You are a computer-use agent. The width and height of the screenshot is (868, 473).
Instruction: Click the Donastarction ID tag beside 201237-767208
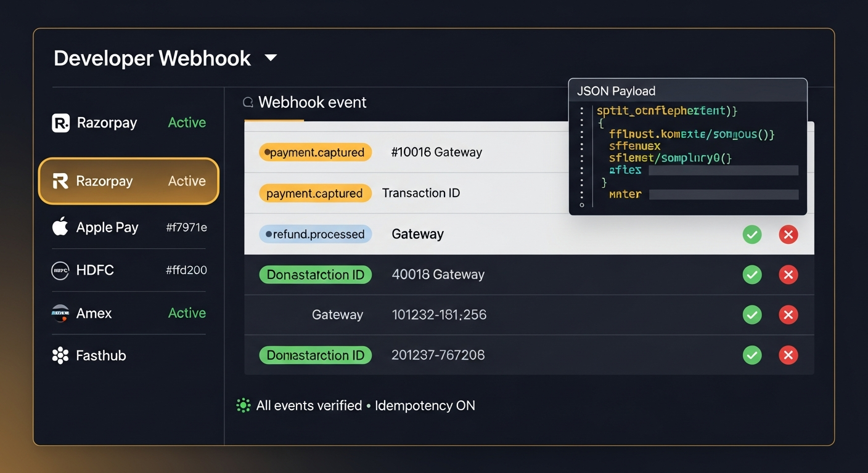point(316,355)
